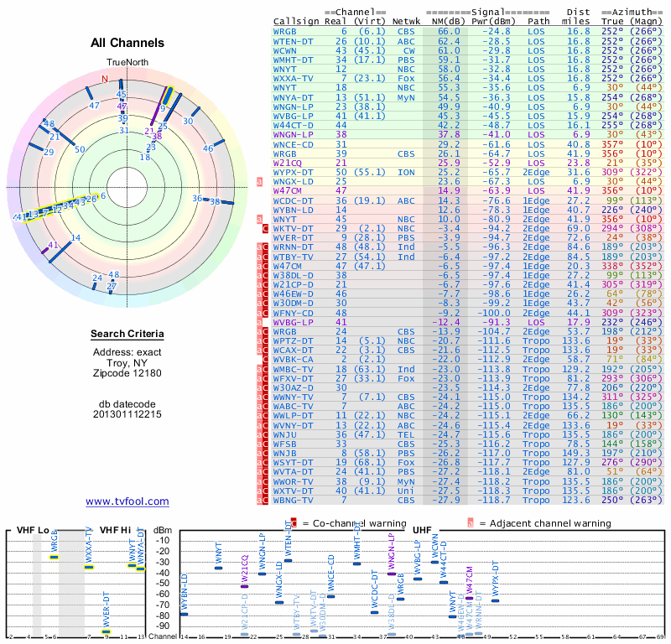Click the ION network cell for WYPX-DT
This screenshot has width=671, height=644.
[x=406, y=173]
